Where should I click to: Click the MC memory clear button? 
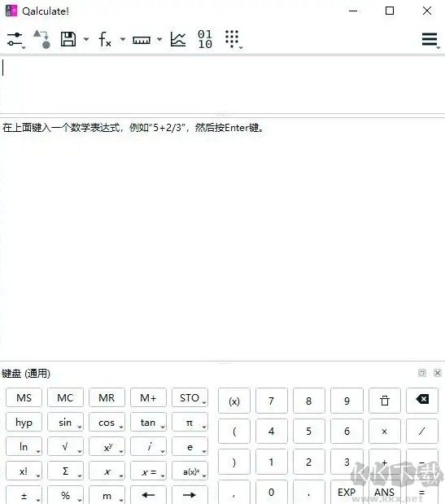pos(65,397)
